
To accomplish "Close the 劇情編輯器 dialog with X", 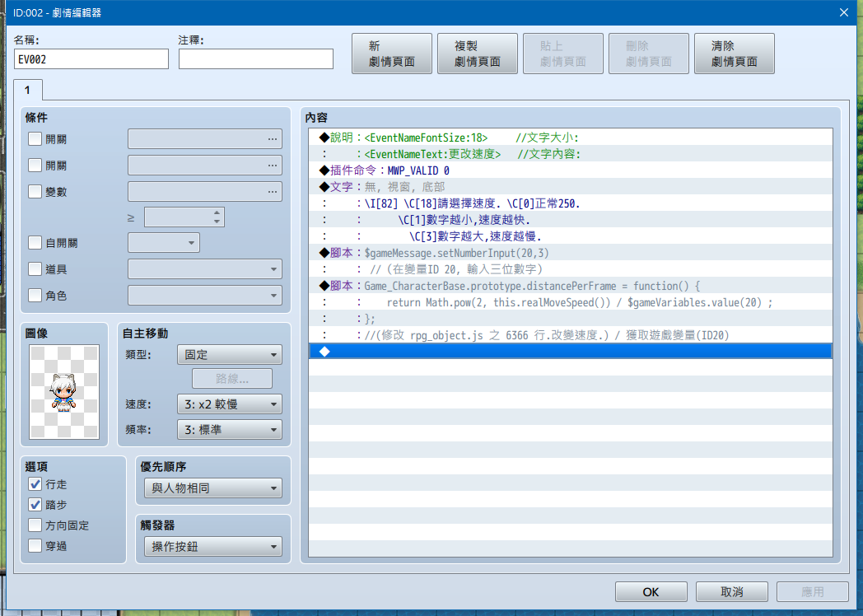I will tap(844, 12).
